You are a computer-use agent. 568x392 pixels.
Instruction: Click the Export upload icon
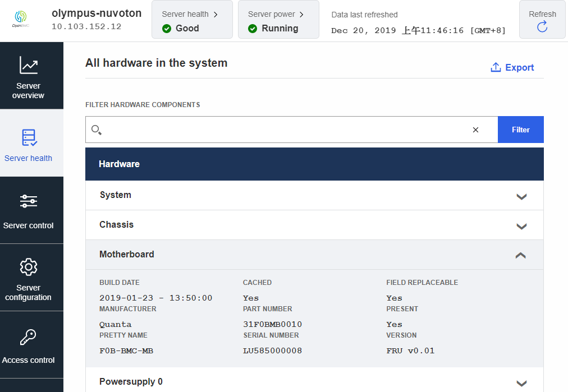click(496, 67)
